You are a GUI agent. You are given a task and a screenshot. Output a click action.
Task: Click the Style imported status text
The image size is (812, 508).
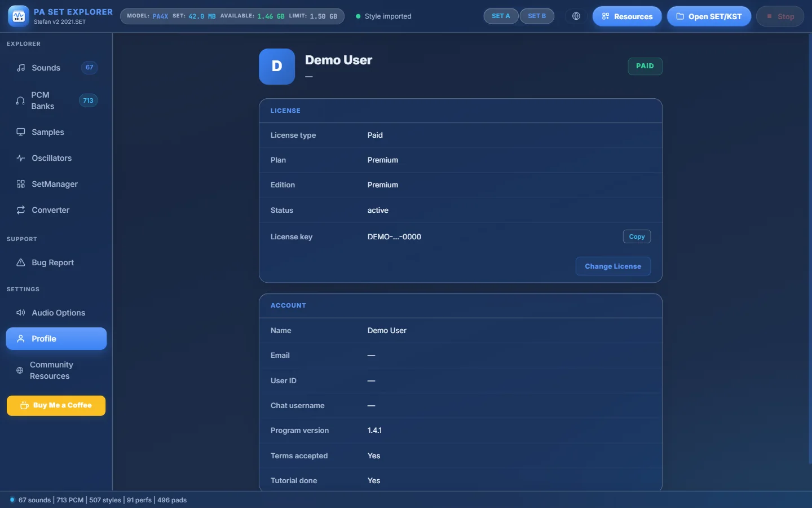388,16
